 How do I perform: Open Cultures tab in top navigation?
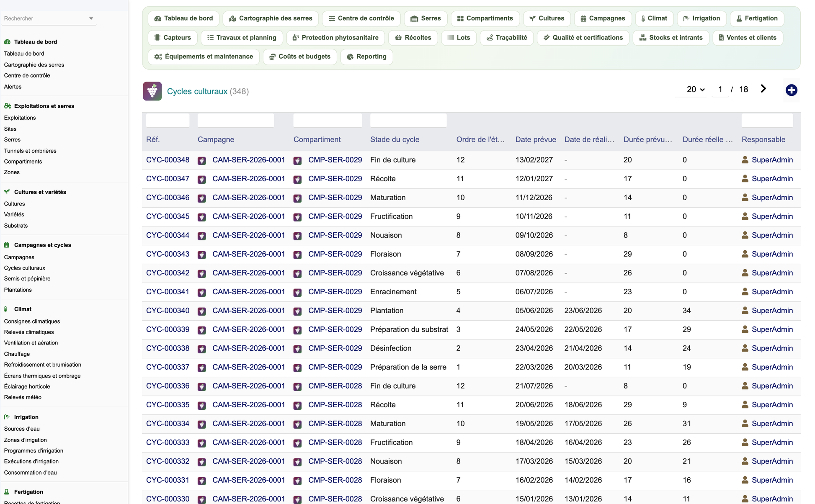[547, 18]
